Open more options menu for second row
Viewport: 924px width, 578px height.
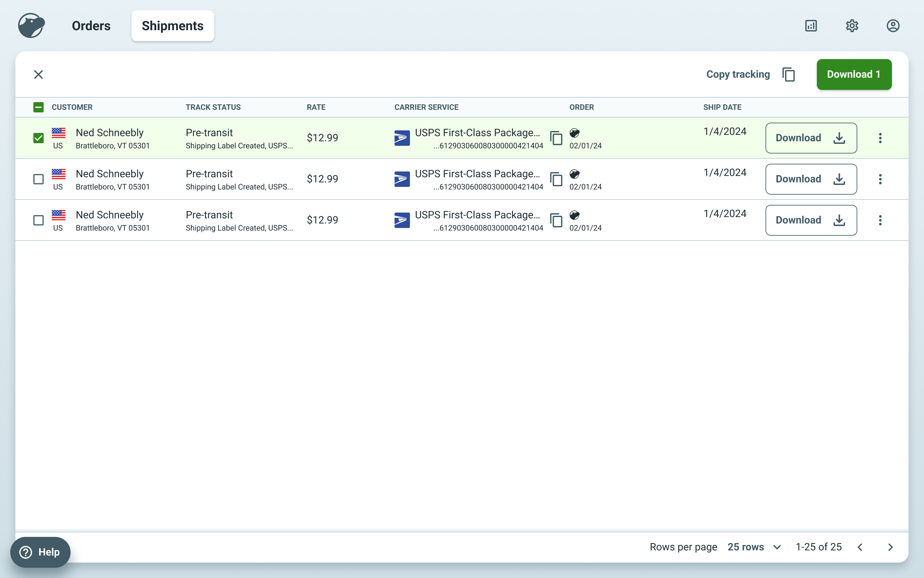pyautogui.click(x=880, y=179)
